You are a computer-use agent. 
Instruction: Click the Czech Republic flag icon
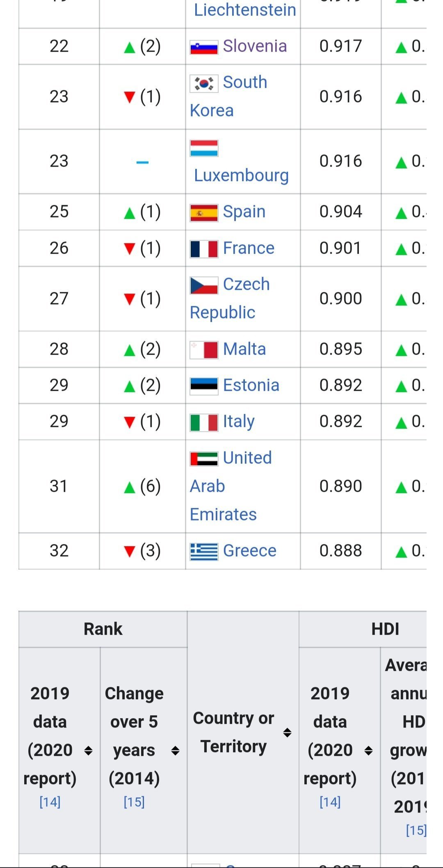pos(204,285)
